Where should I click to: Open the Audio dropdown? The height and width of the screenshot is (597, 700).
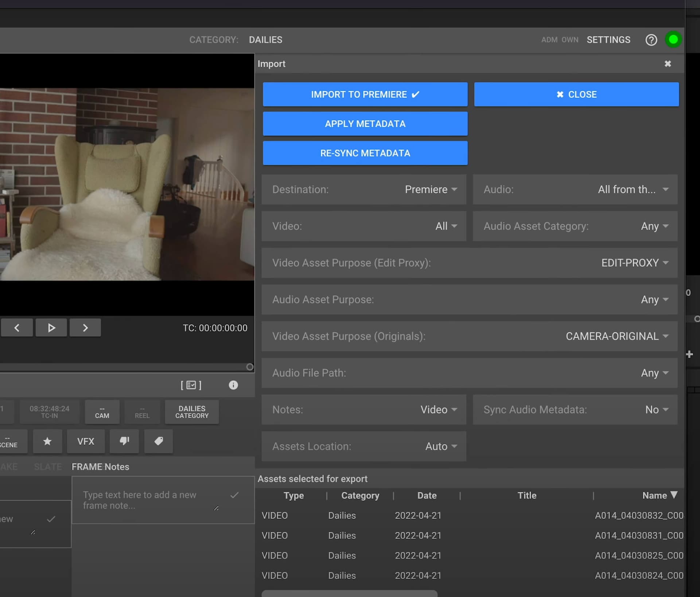pos(575,189)
